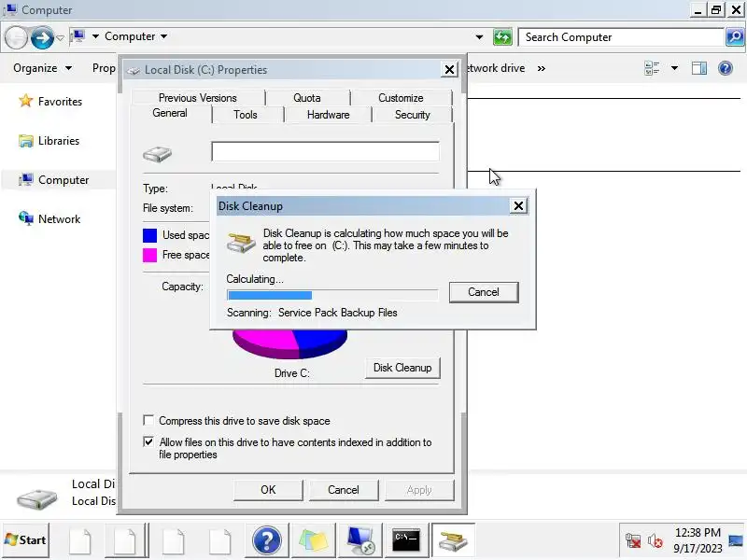Open the taskbar remote desktop monitor icon

pos(360,540)
